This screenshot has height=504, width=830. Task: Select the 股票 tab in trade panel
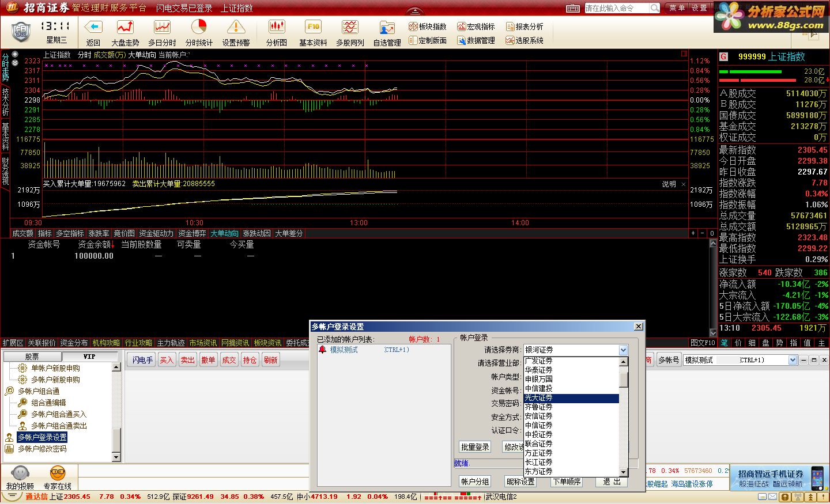coord(32,357)
